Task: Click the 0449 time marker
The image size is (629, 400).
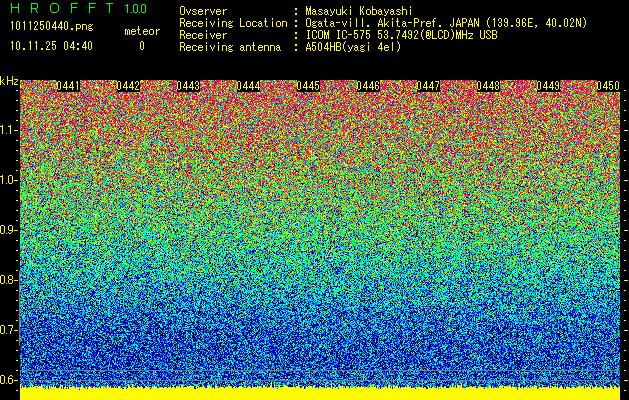Action: click(548, 86)
